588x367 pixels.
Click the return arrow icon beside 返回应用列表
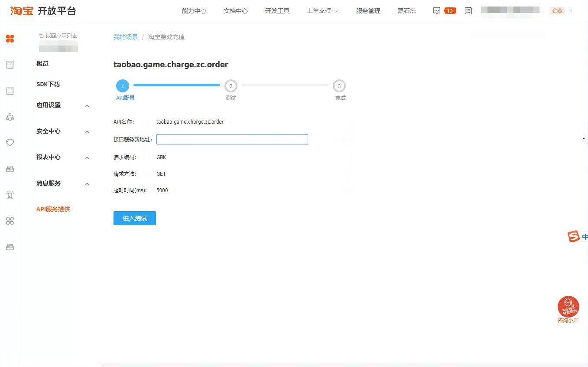[42, 36]
